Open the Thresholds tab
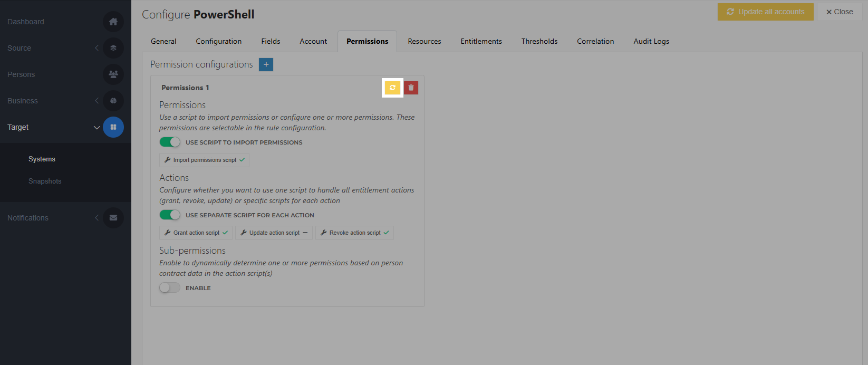Image resolution: width=868 pixels, height=365 pixels. click(x=539, y=41)
